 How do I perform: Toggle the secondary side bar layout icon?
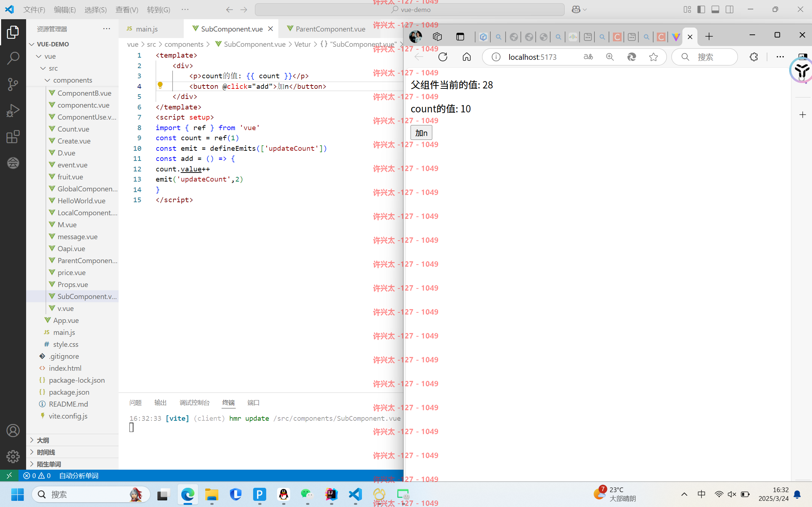tap(729, 9)
